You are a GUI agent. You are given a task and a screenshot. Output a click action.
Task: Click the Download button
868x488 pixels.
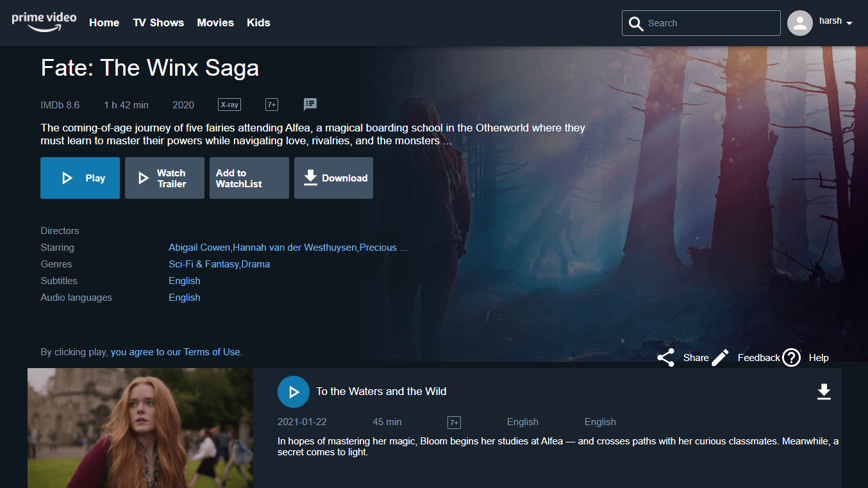(x=333, y=178)
